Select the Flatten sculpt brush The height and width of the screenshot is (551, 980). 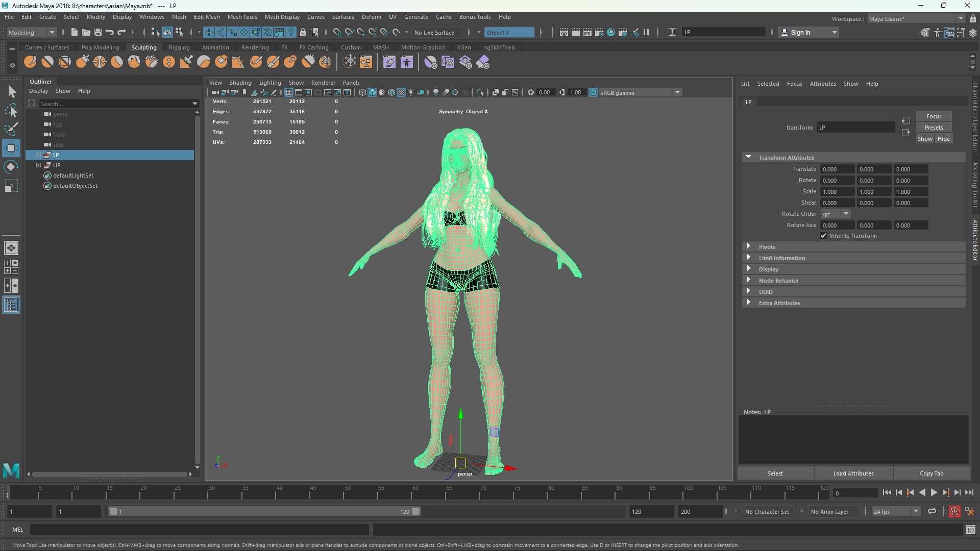(117, 62)
